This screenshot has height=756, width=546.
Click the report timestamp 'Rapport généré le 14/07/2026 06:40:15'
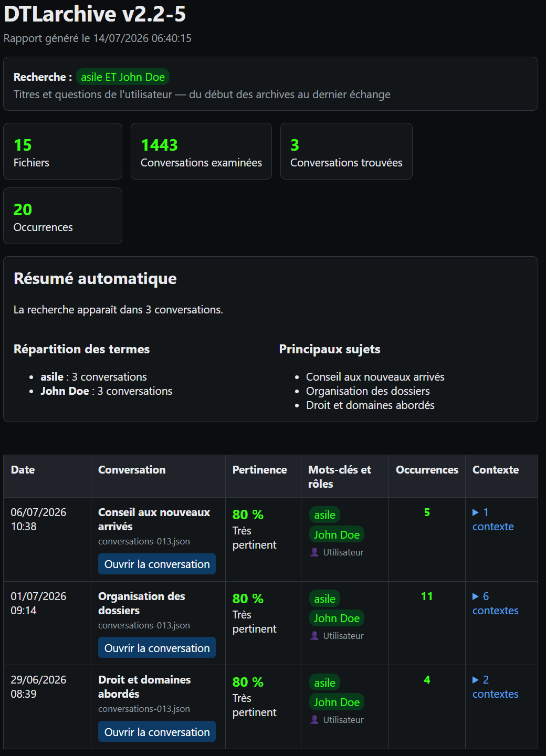(98, 38)
